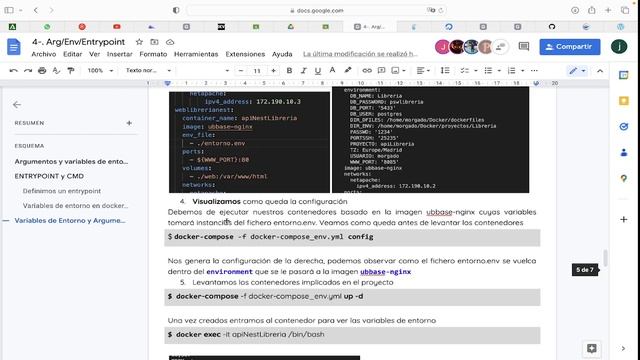Open the Keep notes side panel icon

tap(623, 101)
